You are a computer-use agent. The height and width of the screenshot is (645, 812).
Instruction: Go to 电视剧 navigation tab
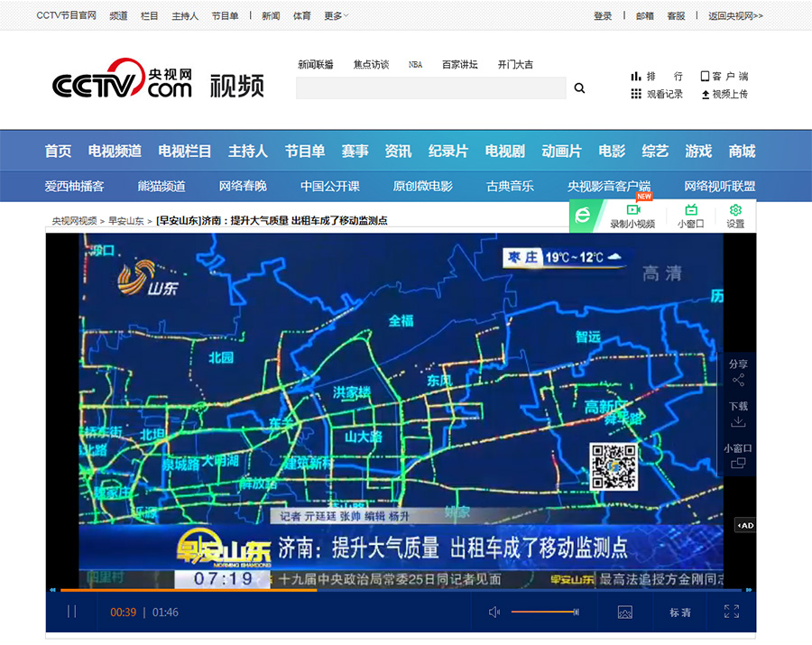504,151
